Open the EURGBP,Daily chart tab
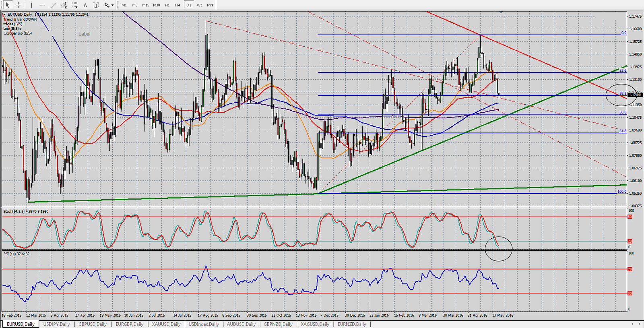This screenshot has width=644, height=328. (x=130, y=324)
